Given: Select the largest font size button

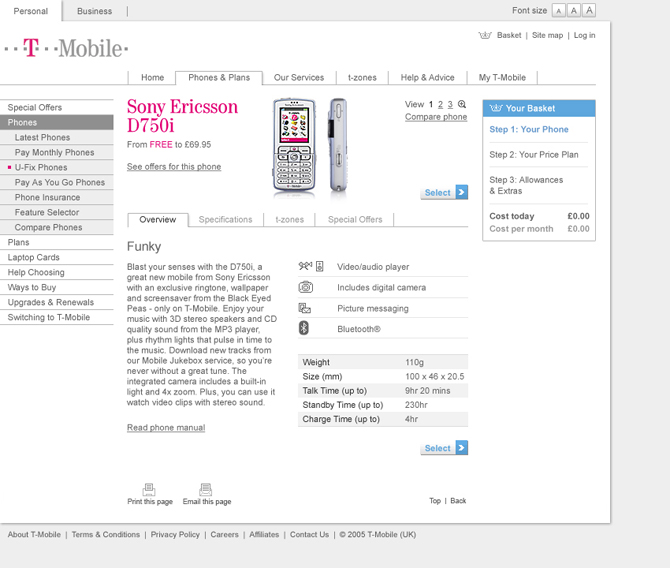Looking at the screenshot, I should pos(589,11).
